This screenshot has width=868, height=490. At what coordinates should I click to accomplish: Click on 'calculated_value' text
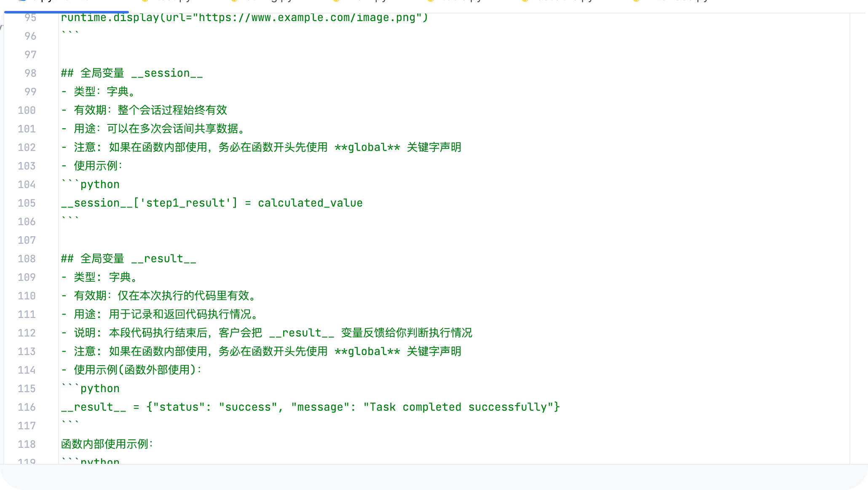(310, 203)
